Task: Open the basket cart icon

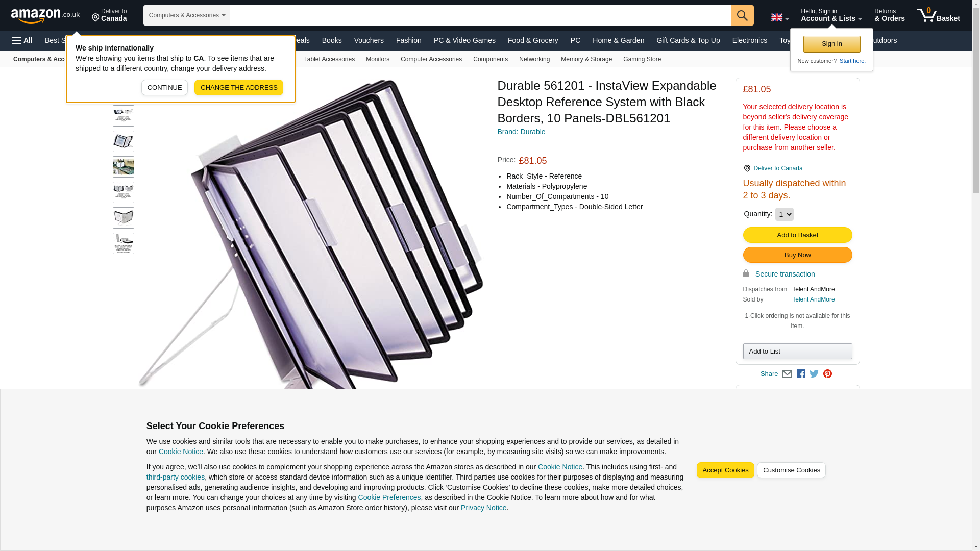Action: (938, 15)
